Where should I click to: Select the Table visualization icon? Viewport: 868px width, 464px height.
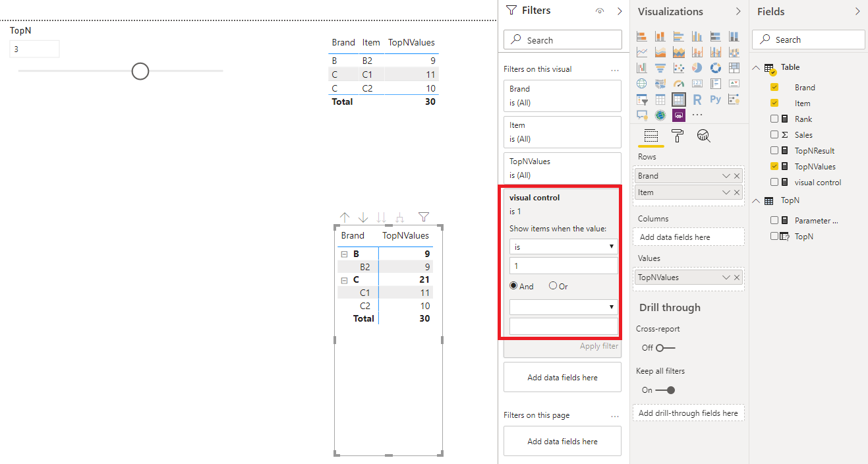[660, 100]
